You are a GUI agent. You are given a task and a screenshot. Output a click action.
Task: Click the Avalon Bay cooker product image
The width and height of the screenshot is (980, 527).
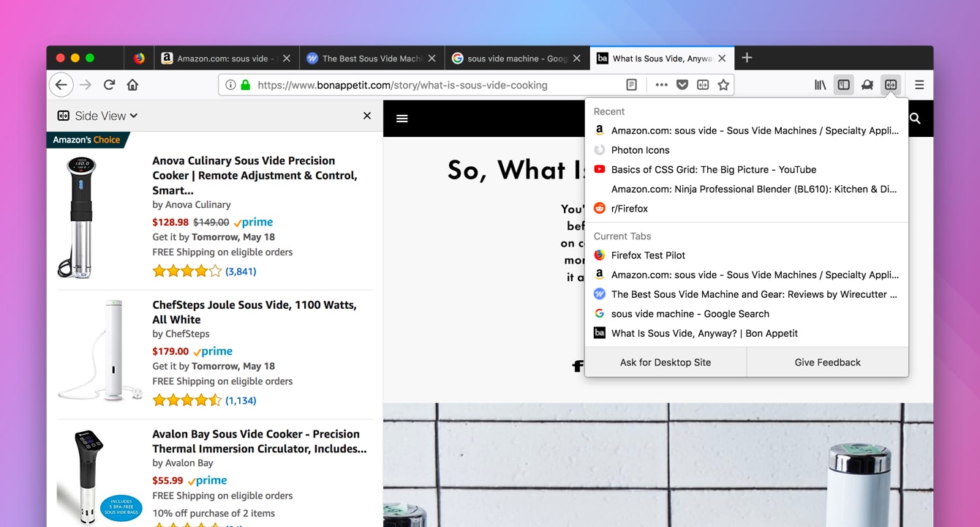coord(100,476)
